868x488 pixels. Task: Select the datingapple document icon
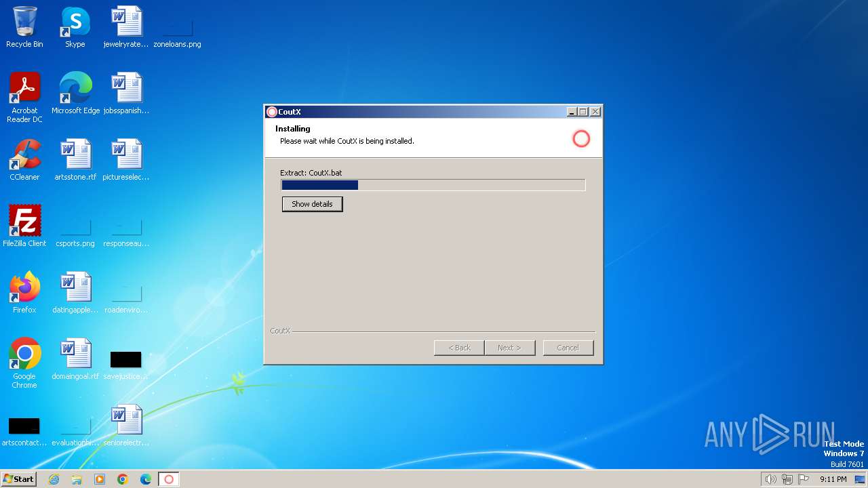75,293
